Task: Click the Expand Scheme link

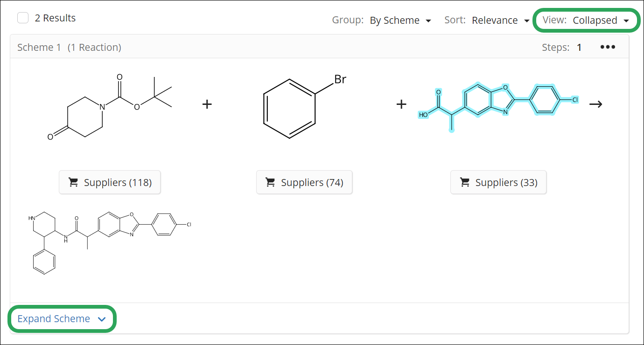Action: point(54,319)
